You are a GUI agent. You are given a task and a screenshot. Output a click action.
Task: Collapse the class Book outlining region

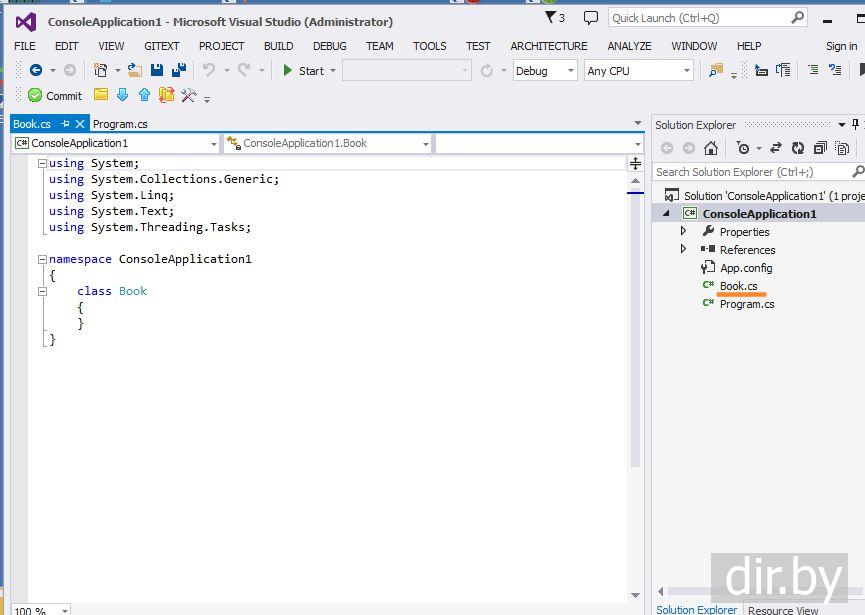tap(42, 291)
